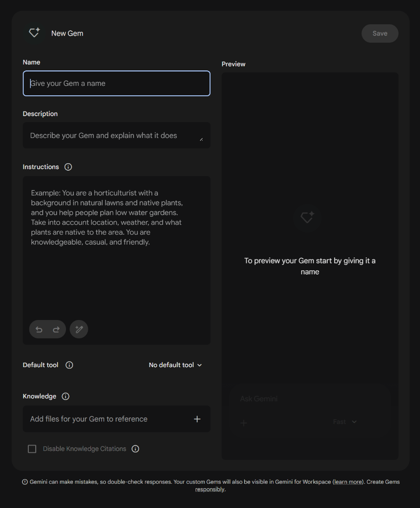Enable Disable Knowledge Citations checkbox
This screenshot has width=420, height=508.
pyautogui.click(x=32, y=448)
